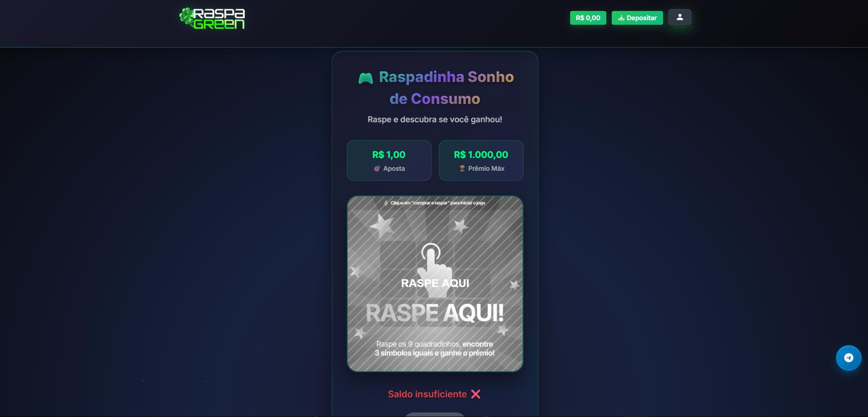Click the Raspa Green clover logo
Screen dimensions: 868x417
212,18
